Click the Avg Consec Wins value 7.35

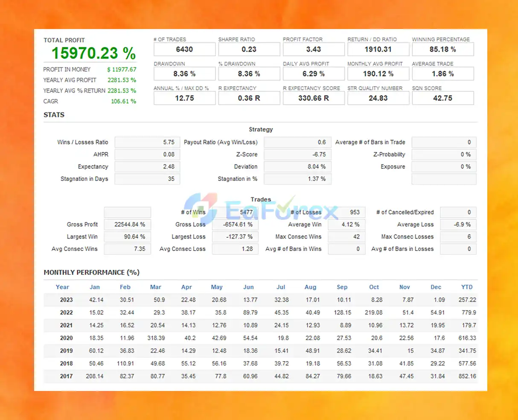point(128,249)
